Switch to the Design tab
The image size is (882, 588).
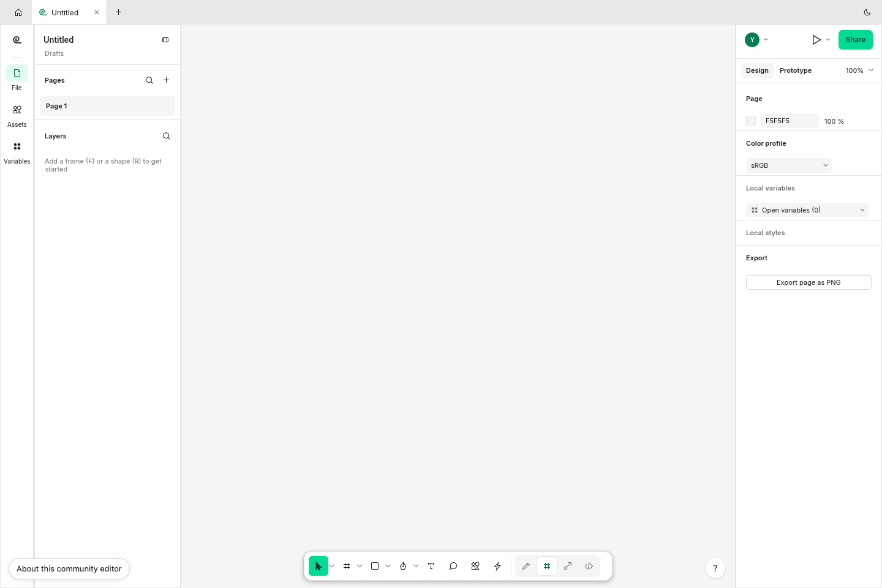[x=757, y=70]
